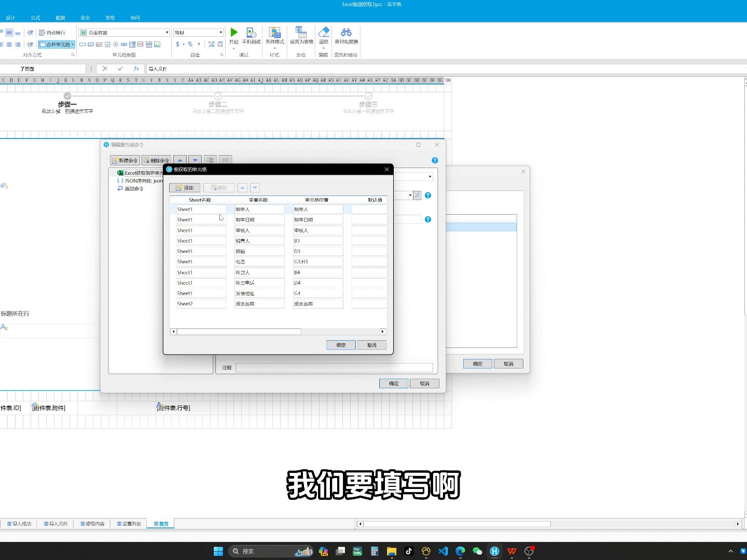The image size is (747, 560).
Task: Expand the 合并单元格 dropdown arrow
Action: (x=73, y=44)
